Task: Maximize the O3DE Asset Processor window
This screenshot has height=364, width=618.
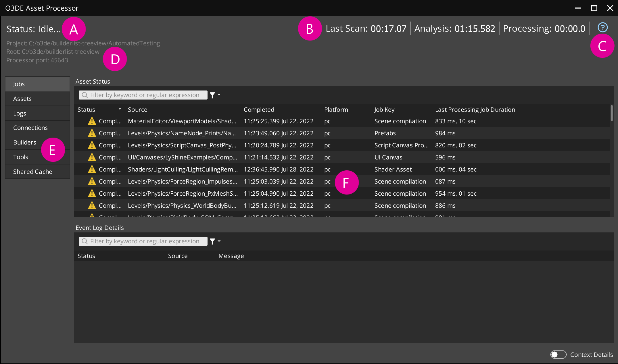Action: 594,8
